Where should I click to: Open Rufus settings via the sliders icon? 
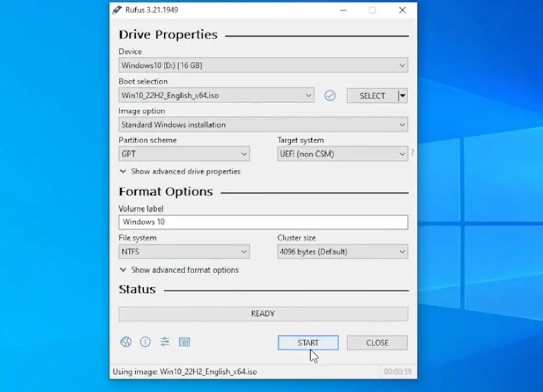pos(165,342)
